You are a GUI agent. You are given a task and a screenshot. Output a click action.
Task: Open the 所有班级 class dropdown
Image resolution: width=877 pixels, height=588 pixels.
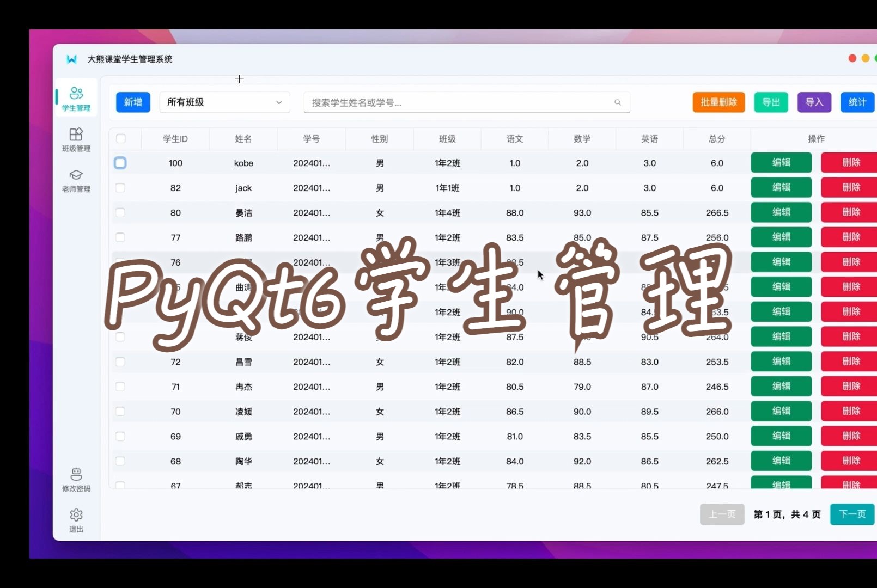[224, 102]
